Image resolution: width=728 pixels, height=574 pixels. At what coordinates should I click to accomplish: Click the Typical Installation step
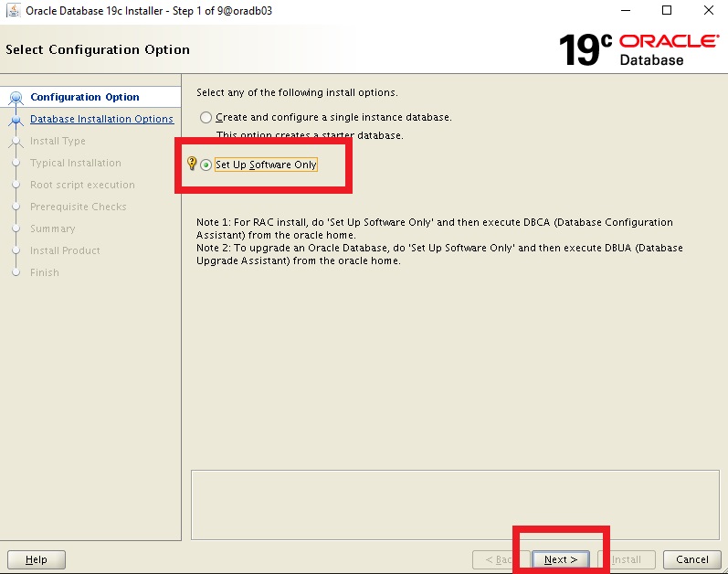[x=75, y=163]
